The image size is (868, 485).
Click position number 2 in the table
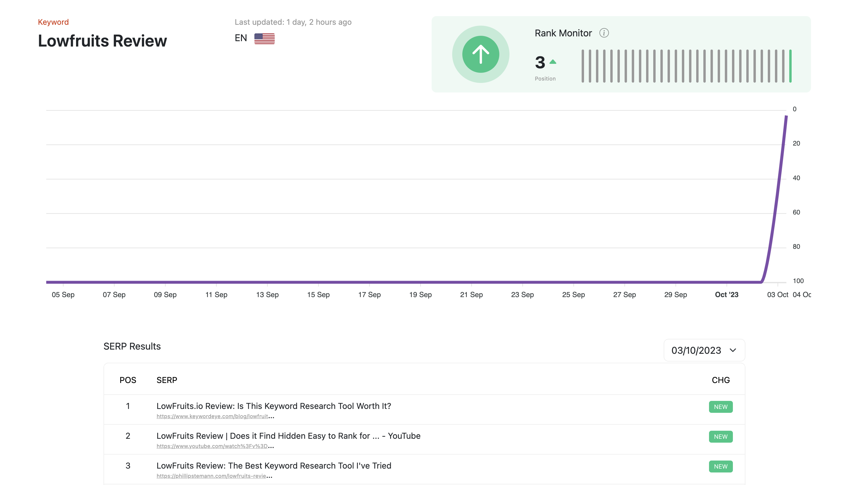[128, 436]
